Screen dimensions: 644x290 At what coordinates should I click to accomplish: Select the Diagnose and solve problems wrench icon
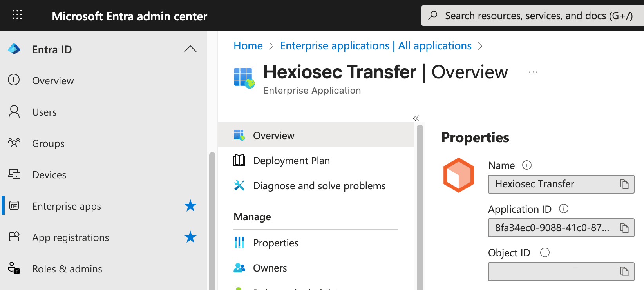[x=239, y=185]
